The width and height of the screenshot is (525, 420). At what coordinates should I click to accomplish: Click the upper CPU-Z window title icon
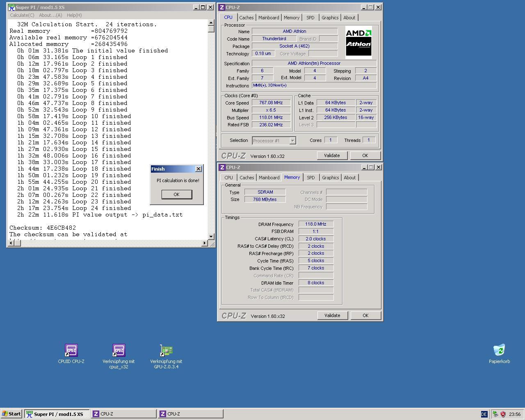(222, 7)
